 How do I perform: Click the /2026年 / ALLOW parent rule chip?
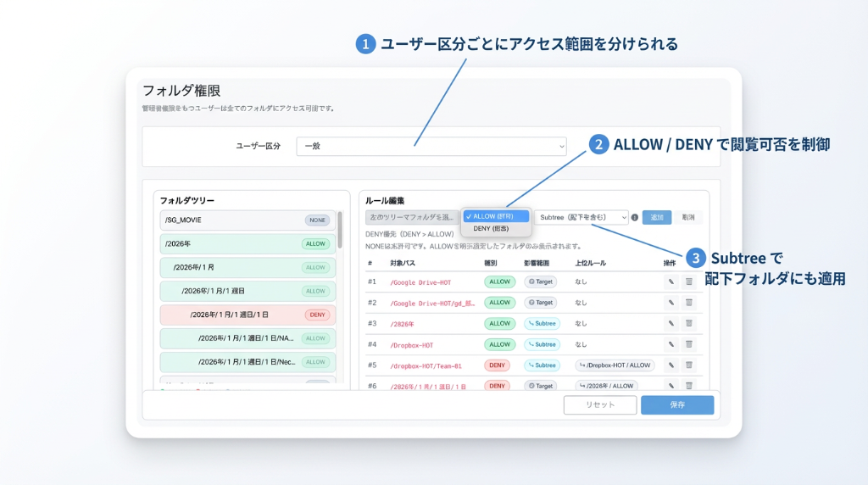pyautogui.click(x=606, y=386)
